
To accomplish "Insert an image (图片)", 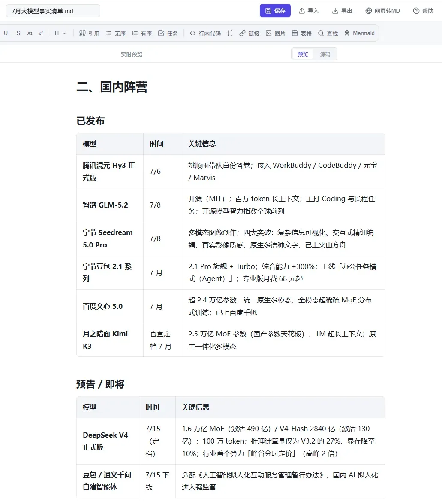I will [x=276, y=33].
